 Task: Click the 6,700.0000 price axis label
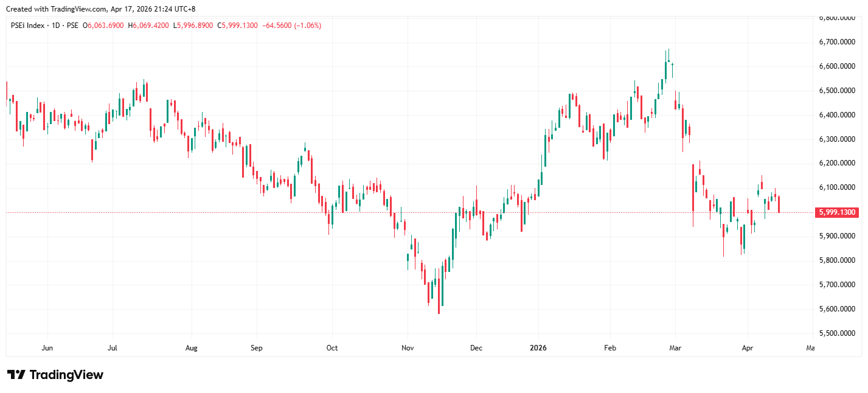point(837,42)
